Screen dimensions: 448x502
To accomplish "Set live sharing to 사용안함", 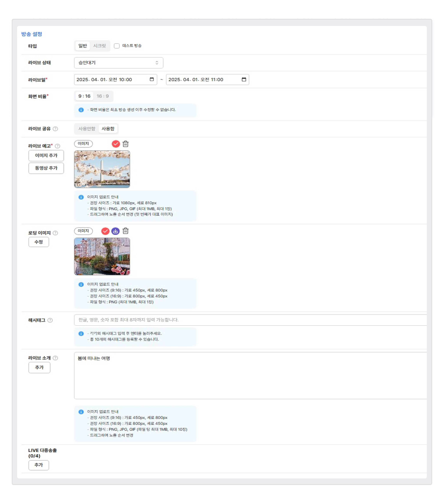I will tap(87, 129).
